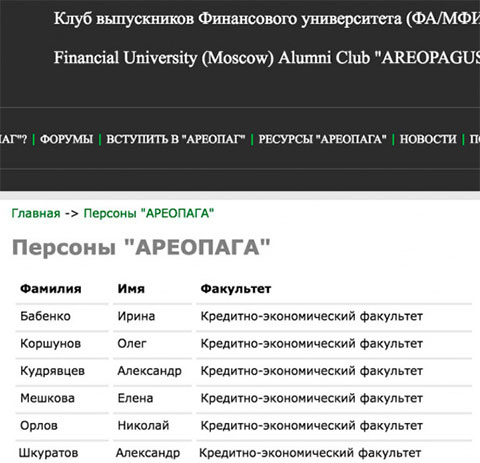Image resolution: width=480 pixels, height=463 pixels.
Task: Click faculty cell in Мешкова row
Action: click(312, 398)
